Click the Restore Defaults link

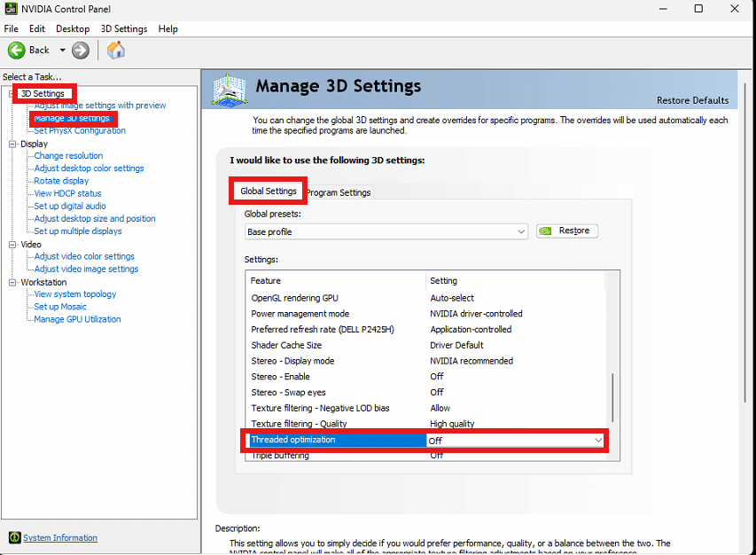coord(692,100)
